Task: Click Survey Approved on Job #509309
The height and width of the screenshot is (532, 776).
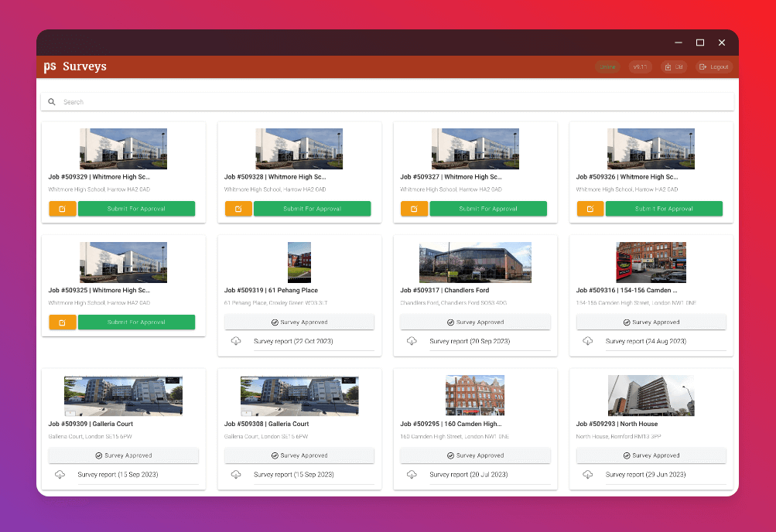Action: coord(124,455)
